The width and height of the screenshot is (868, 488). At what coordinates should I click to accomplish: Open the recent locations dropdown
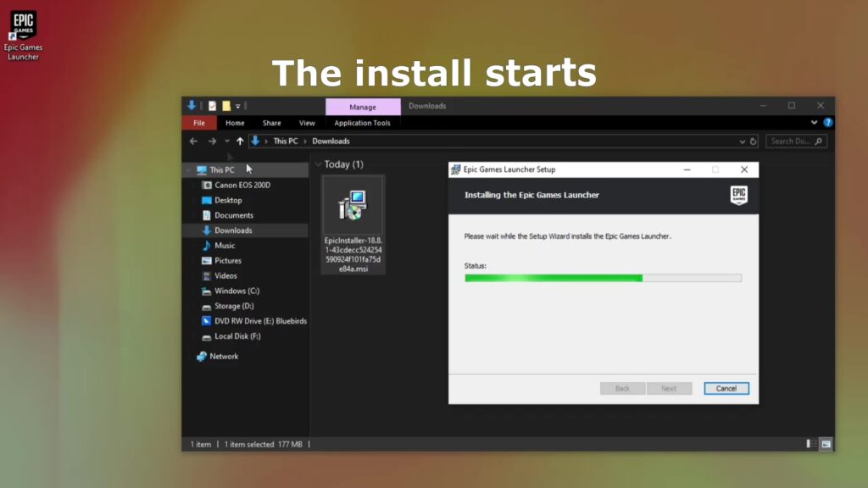click(227, 141)
